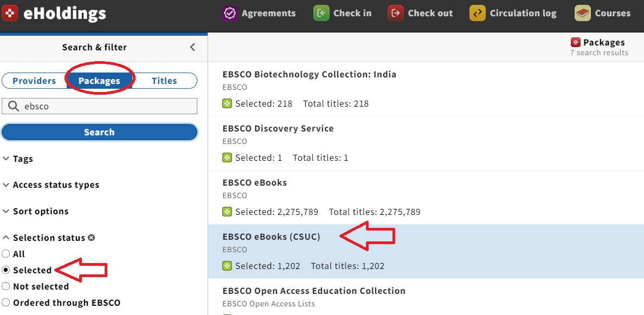
Task: Click Total titles: 1,202 text
Action: (347, 266)
